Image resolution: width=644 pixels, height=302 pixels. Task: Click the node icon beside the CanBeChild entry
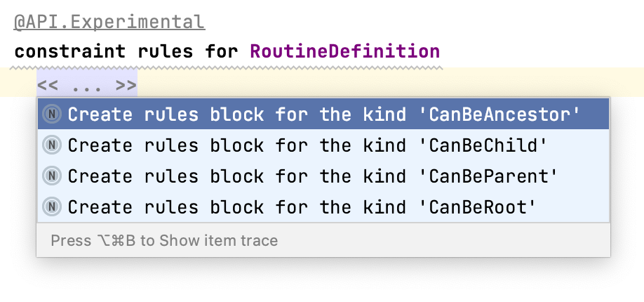coord(52,145)
